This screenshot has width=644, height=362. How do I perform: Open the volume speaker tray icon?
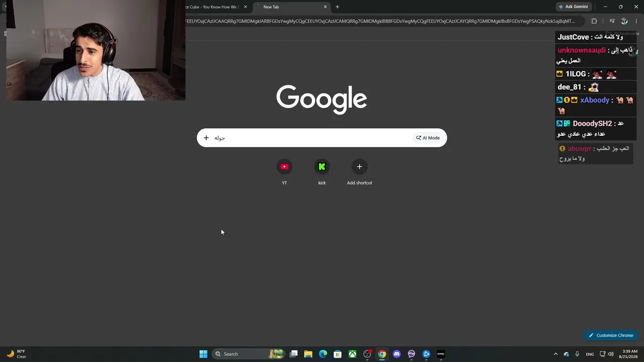[611, 354]
